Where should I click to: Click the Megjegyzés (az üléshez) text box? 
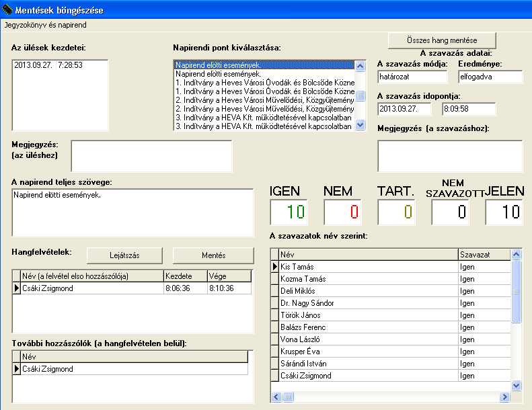[x=151, y=156]
